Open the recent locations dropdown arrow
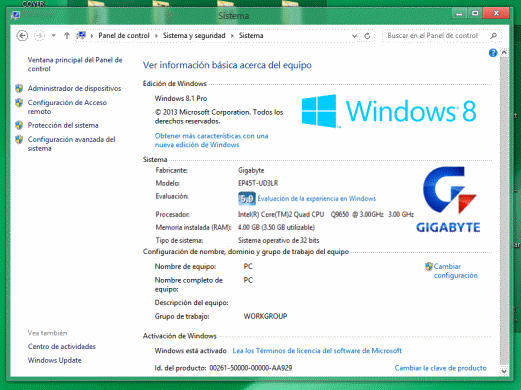 (53, 36)
